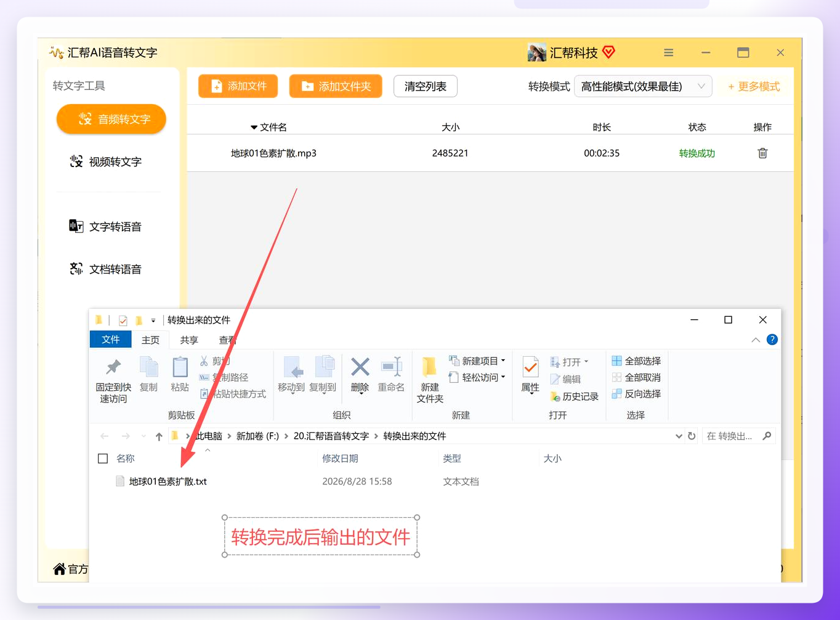Click the Explorer search box
Image resolution: width=840 pixels, height=620 pixels.
pyautogui.click(x=738, y=436)
